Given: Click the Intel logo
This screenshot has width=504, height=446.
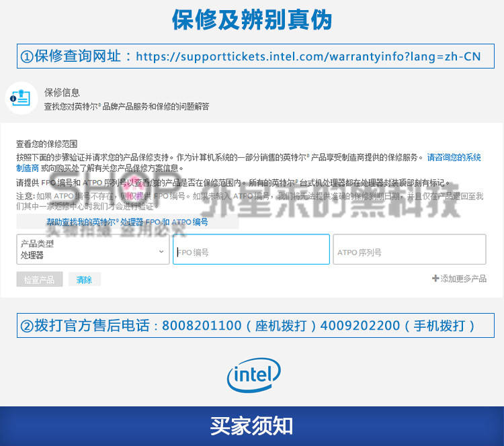Looking at the screenshot, I should (253, 375).
